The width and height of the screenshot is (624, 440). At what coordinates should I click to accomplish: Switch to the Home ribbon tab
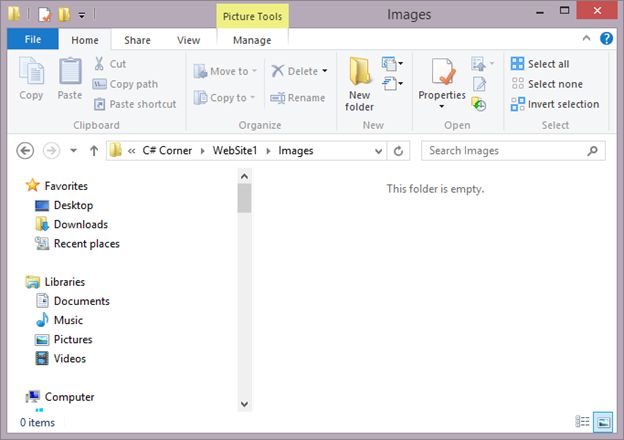[85, 40]
